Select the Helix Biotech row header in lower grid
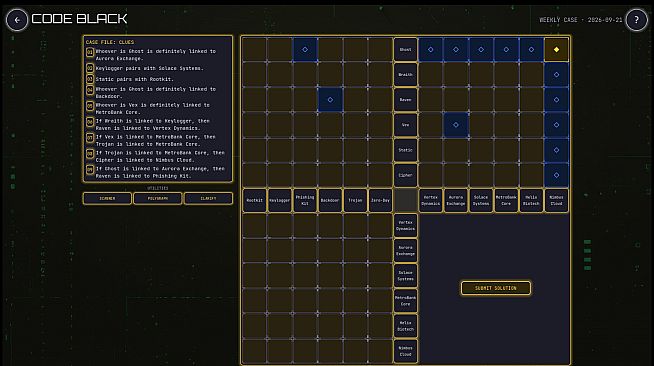Viewport: 654px width, 366px height. coord(405,326)
